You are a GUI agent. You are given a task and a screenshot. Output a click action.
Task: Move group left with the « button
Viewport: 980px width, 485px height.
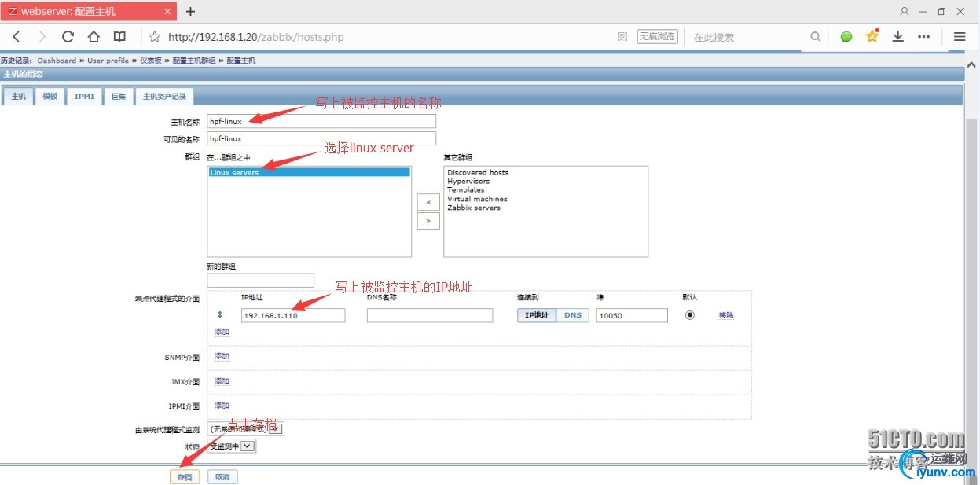[428, 202]
